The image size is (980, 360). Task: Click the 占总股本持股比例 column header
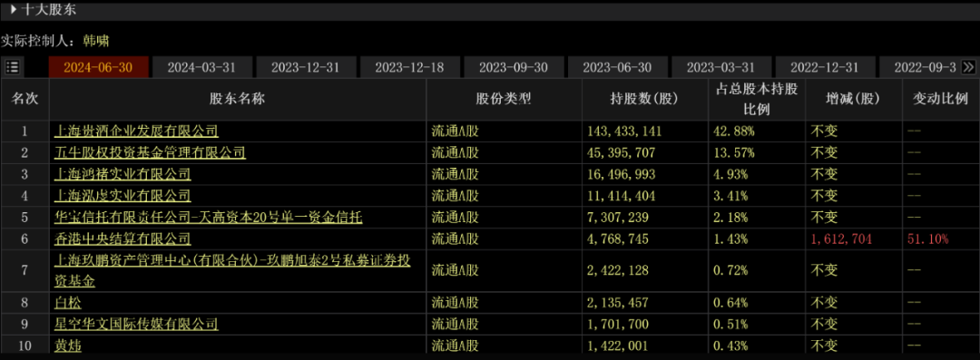(x=757, y=100)
